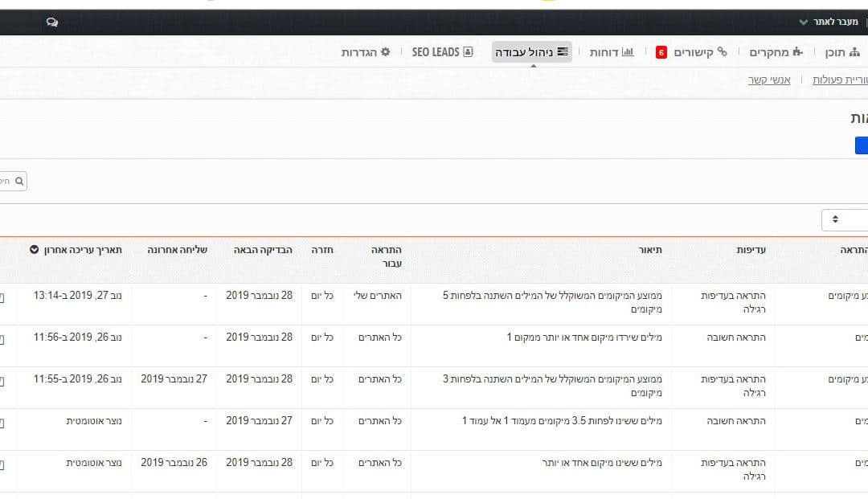Screen dimensions: 868x499
Task: Sort table by הבדיקה הבאה column header
Action: [262, 249]
